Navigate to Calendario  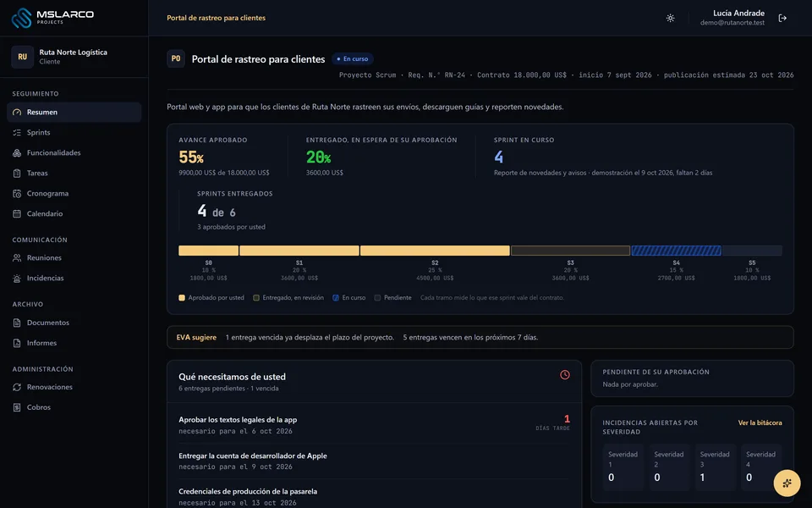74,213
